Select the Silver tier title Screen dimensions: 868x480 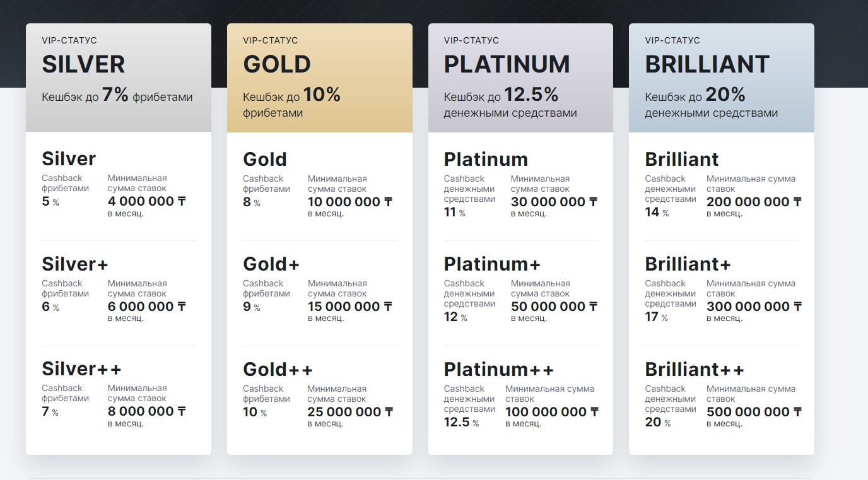click(69, 159)
